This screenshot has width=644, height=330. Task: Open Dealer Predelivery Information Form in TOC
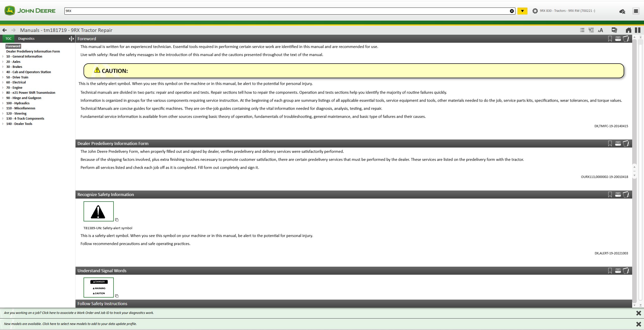(x=33, y=51)
